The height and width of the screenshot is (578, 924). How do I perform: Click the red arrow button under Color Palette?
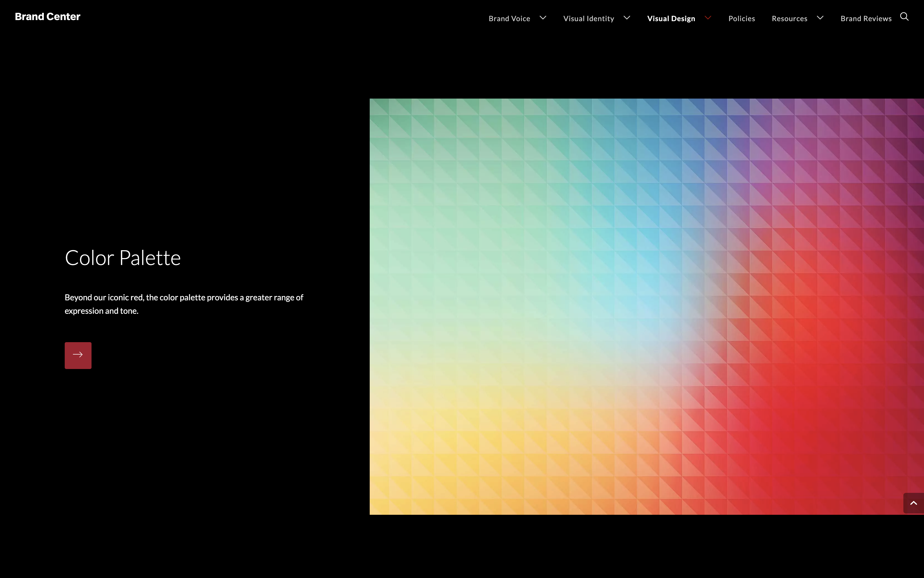78,355
